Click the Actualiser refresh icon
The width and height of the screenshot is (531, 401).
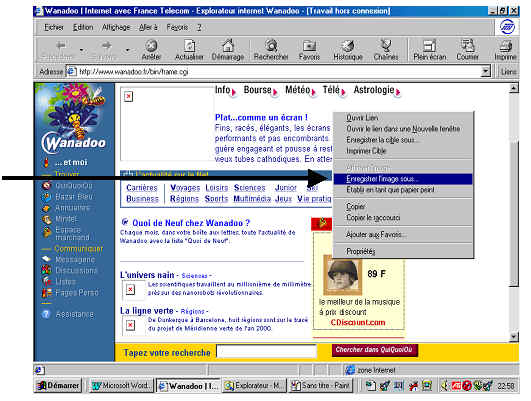point(189,46)
